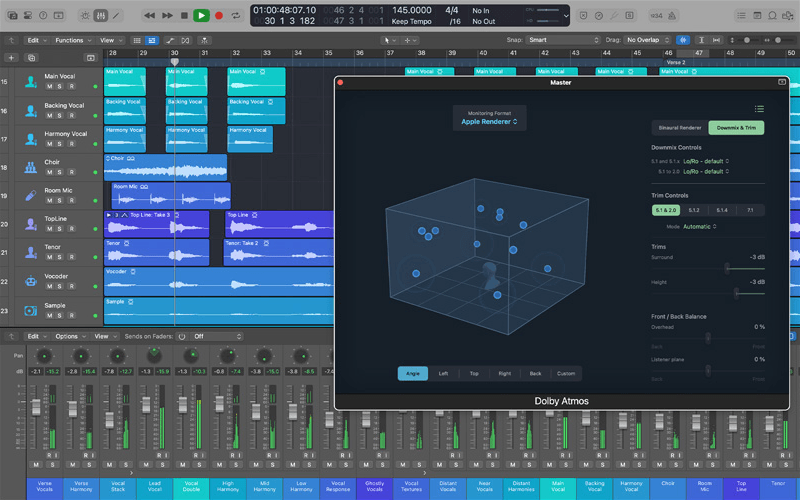800x500 pixels.
Task: Open 5.1 to 2.0 downmix dropdown
Action: [706, 171]
